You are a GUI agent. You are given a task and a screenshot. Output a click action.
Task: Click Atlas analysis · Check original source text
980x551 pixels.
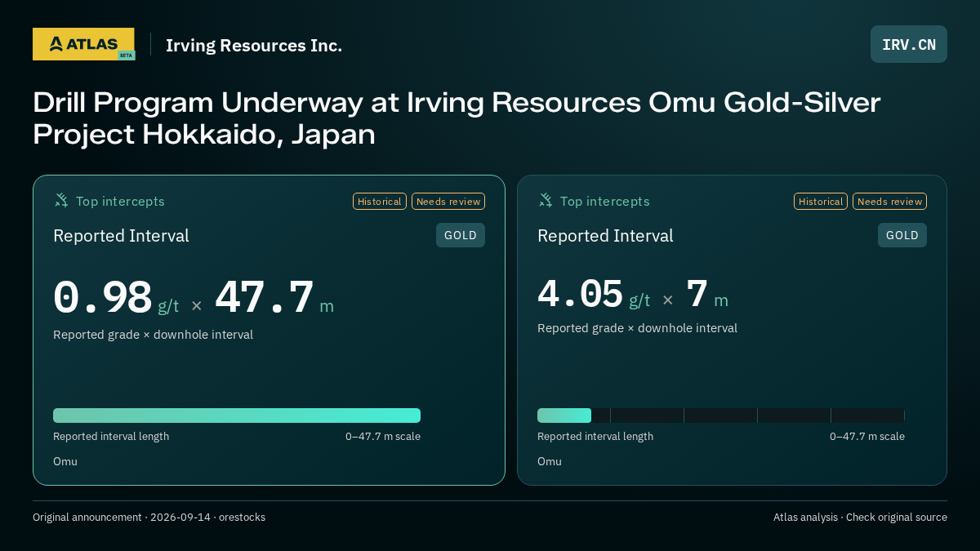[x=860, y=518]
